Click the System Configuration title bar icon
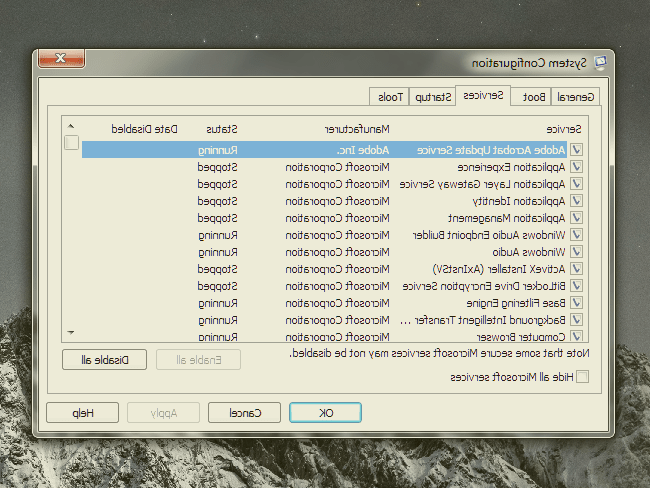650x488 pixels. [x=600, y=62]
